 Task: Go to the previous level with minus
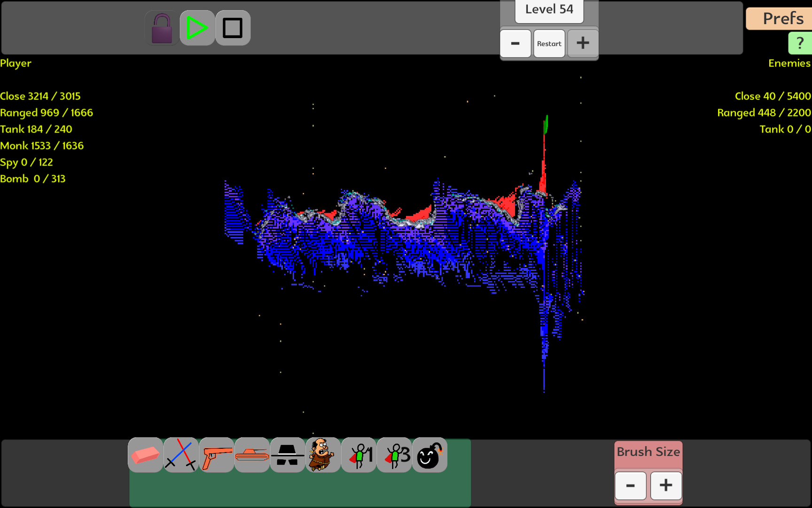(x=515, y=43)
